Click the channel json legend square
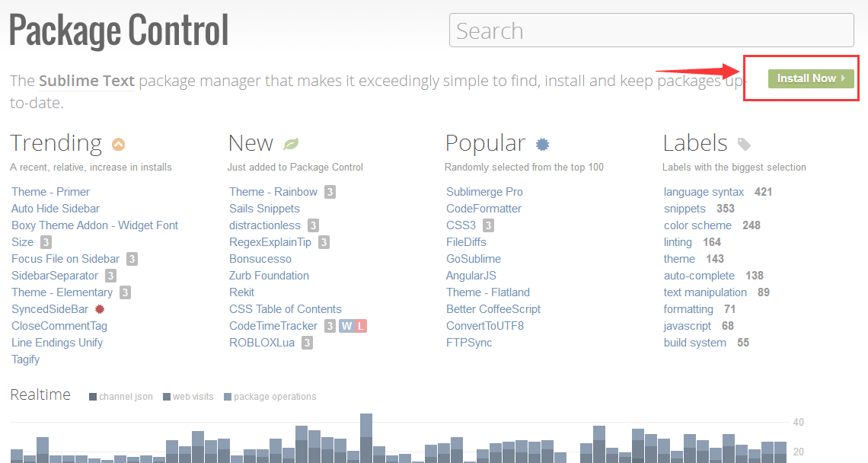Screen dimensions: 868x463 coord(93,397)
